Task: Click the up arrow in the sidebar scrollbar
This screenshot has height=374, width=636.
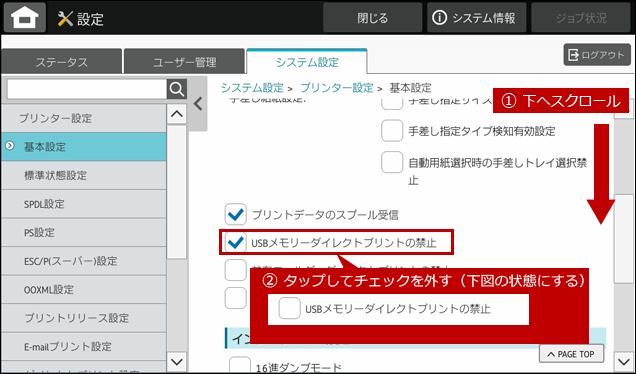Action: [177, 114]
